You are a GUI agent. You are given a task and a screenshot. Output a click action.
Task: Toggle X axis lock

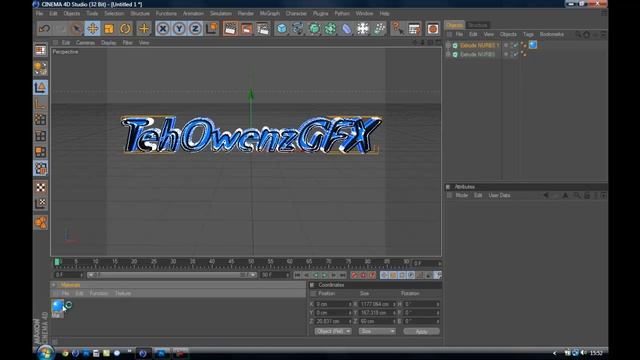point(163,29)
